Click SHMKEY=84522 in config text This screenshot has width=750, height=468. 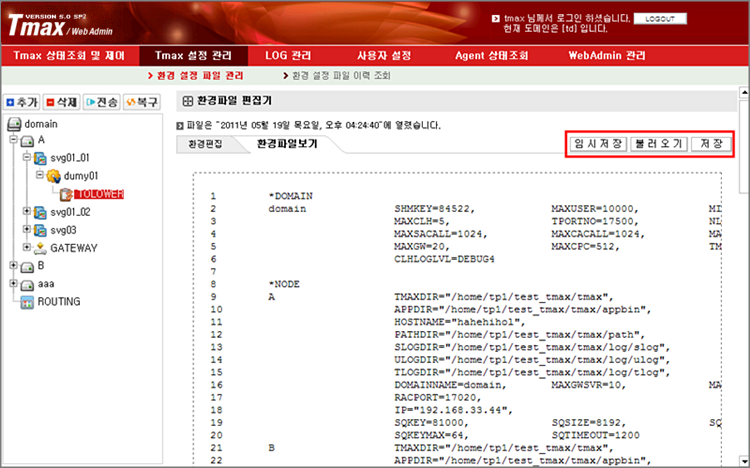coord(434,209)
